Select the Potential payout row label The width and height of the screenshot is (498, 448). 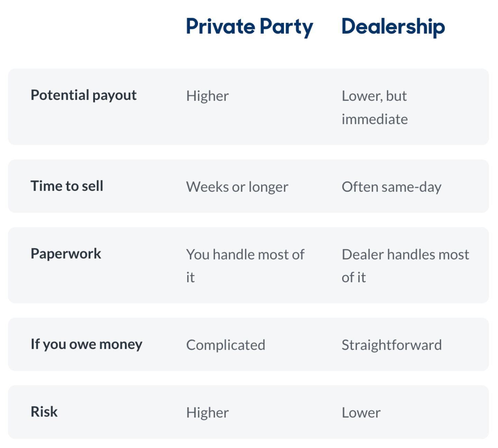coord(84,95)
